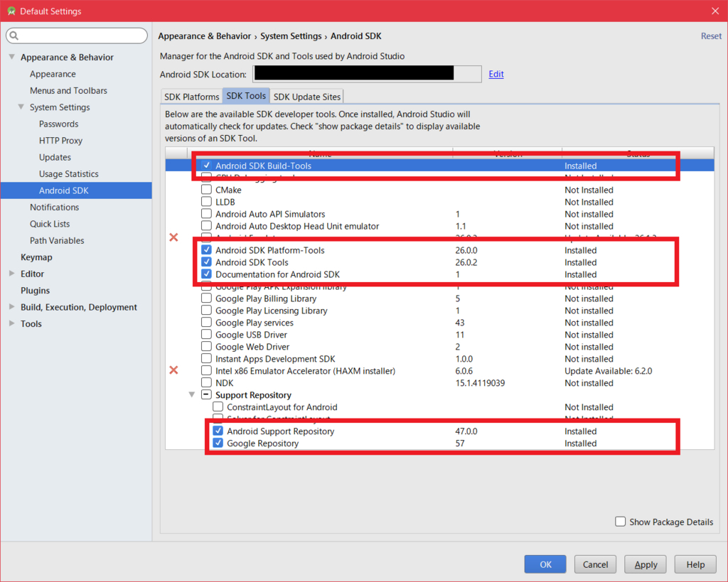
Task: Uncheck Android SDK Platform-Tools
Action: click(207, 249)
